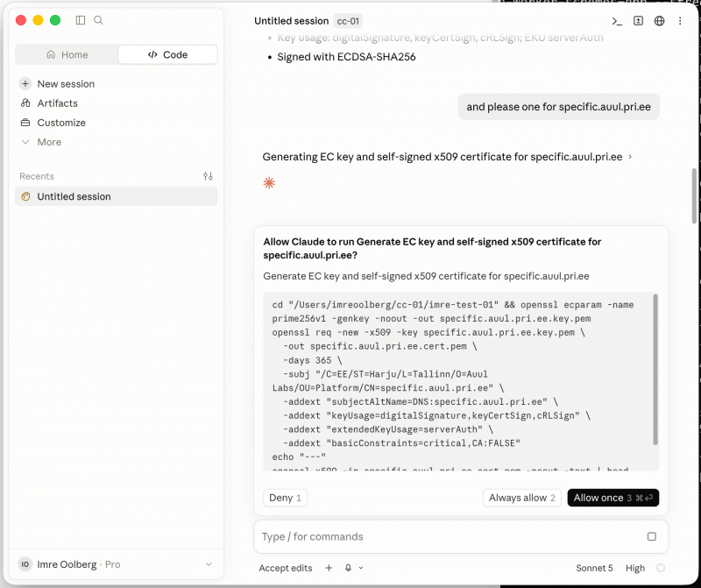Expand the Generating EC key step chevron
This screenshot has width=701, height=588.
(x=630, y=157)
